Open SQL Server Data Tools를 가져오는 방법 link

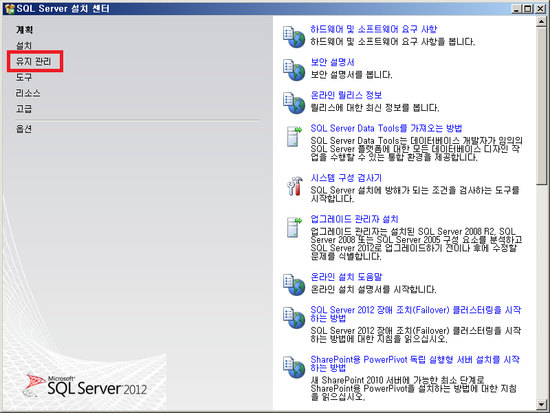click(386, 128)
